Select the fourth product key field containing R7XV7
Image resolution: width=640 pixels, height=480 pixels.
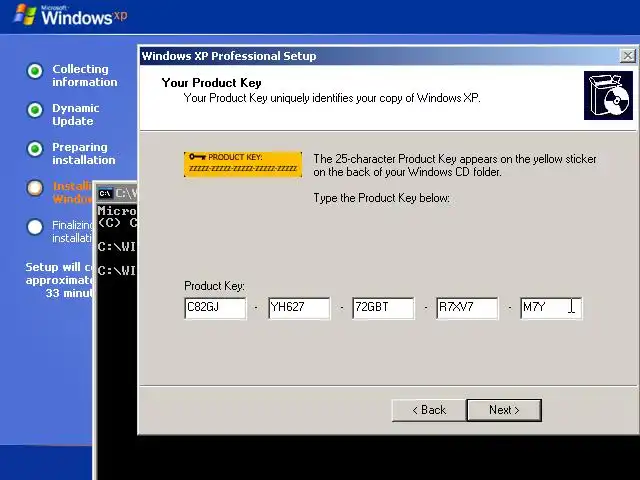(467, 308)
